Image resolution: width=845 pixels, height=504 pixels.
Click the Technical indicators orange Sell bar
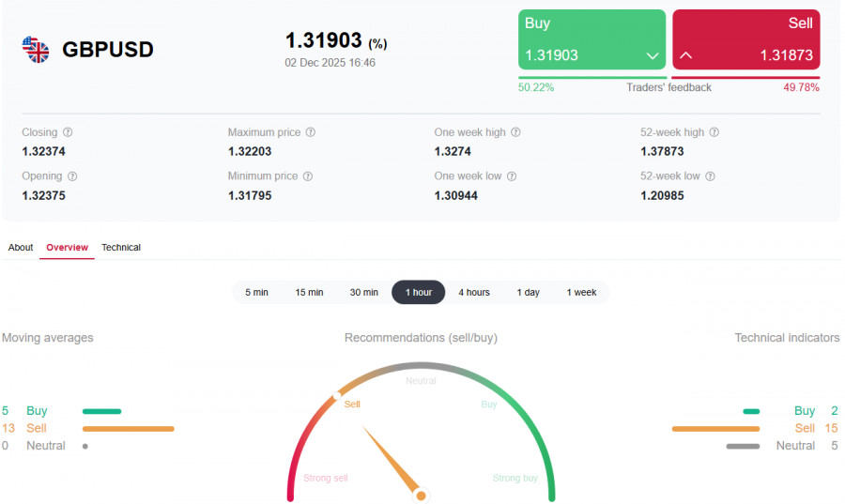pos(715,429)
